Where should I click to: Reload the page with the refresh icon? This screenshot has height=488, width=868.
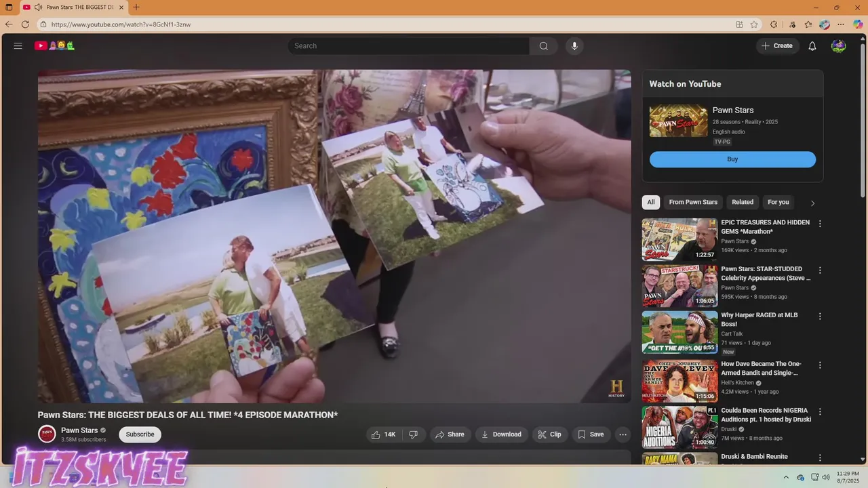coord(26,24)
